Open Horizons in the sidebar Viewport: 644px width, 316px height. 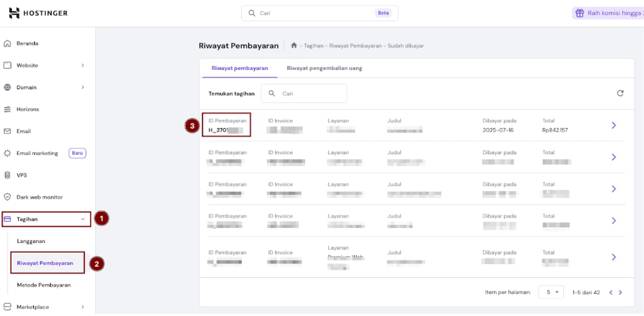point(28,109)
